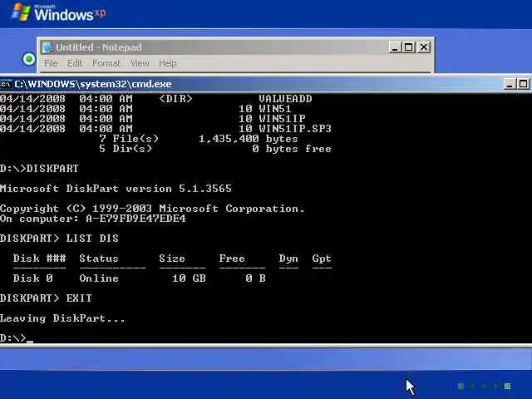Click the 'Leaving DiskPart...' message
The image size is (532, 399).
pos(62,318)
